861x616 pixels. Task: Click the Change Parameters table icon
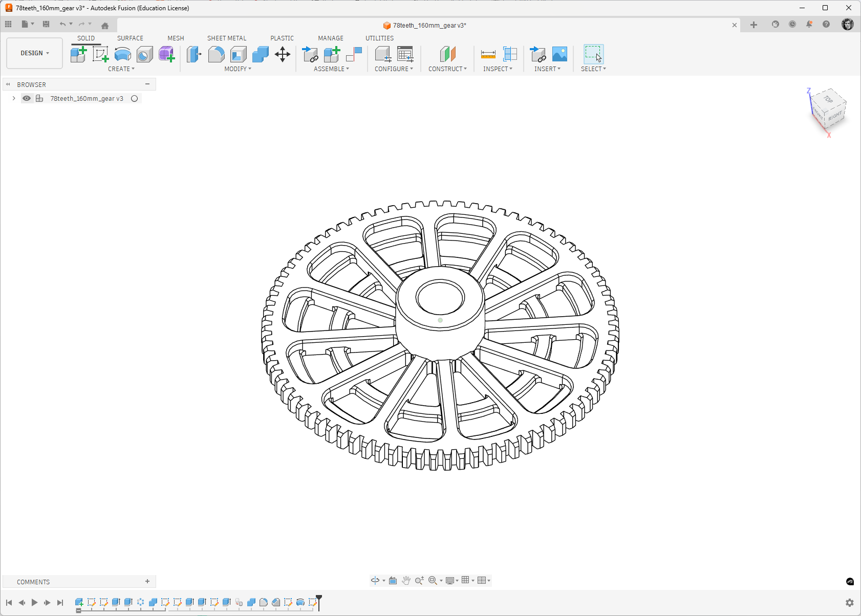pos(405,54)
